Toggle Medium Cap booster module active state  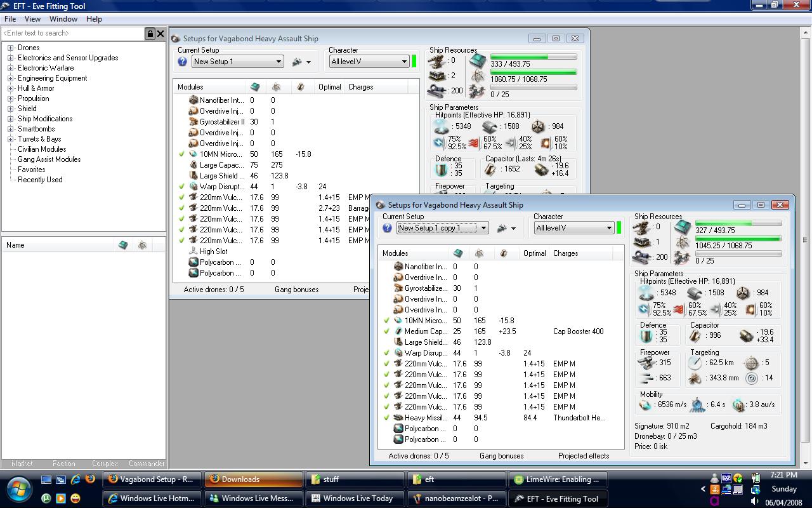click(386, 331)
